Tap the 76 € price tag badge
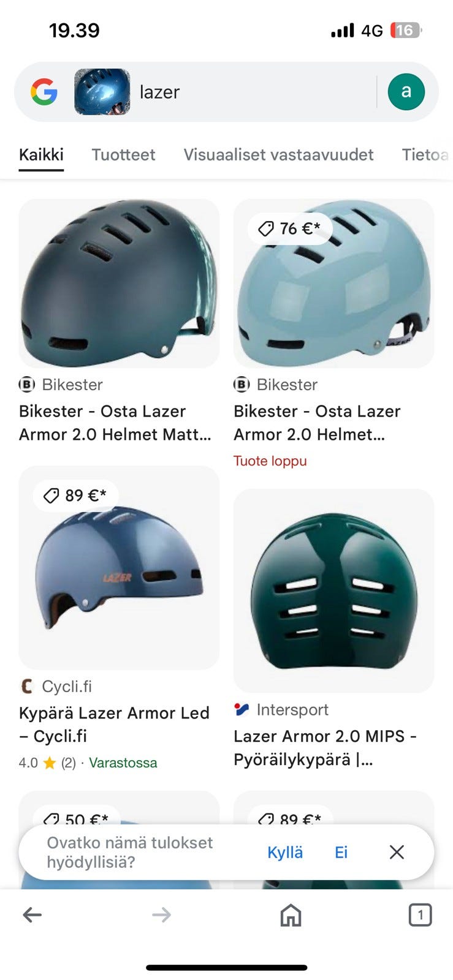This screenshot has width=453, height=980. pyautogui.click(x=290, y=228)
